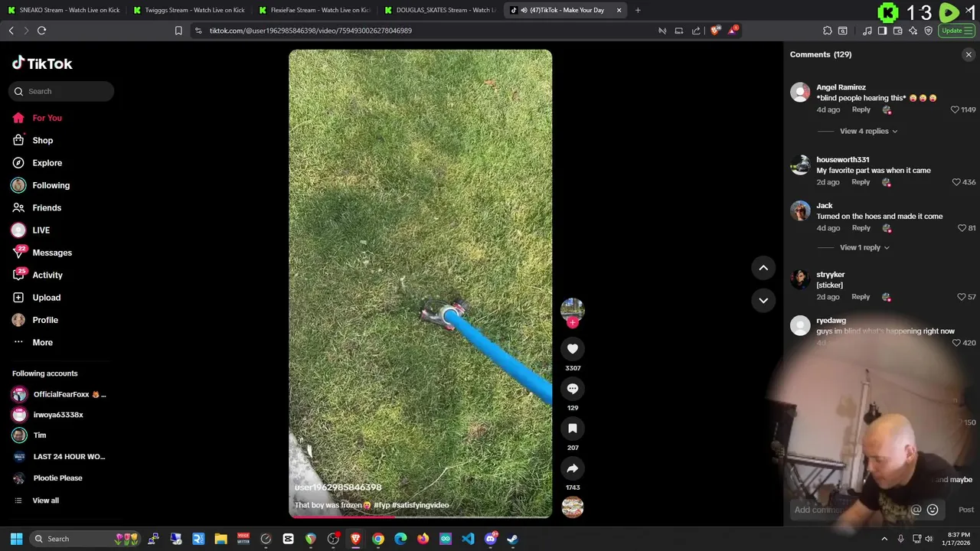Click the TikTok search field

[61, 91]
